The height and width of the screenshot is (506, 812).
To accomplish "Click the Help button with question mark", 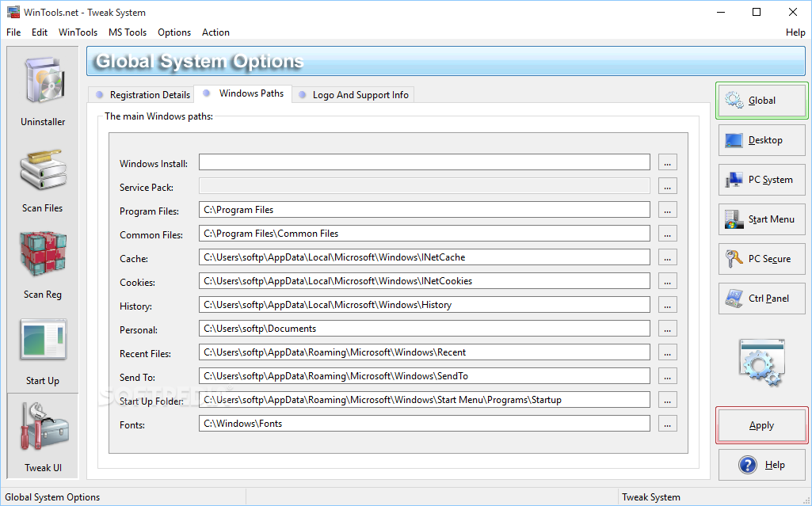I will pos(761,465).
